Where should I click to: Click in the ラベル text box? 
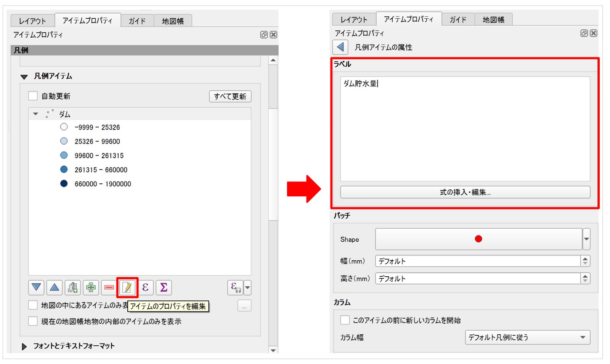pyautogui.click(x=465, y=129)
